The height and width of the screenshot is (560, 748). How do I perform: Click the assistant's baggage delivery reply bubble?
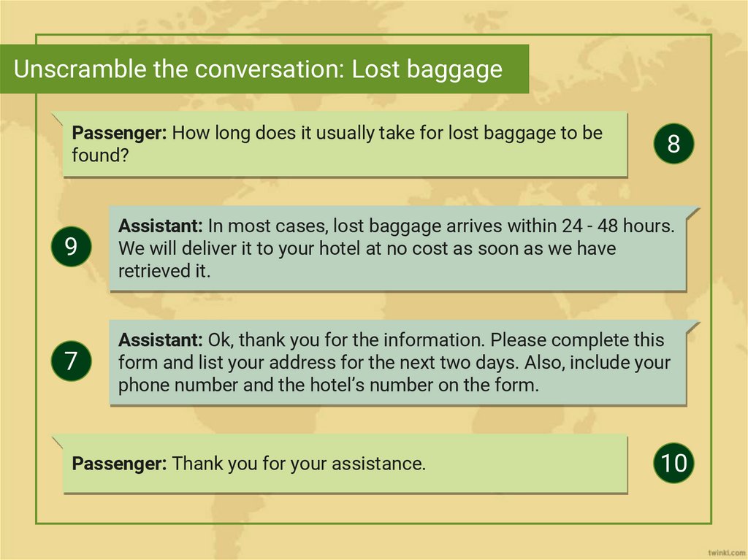(x=398, y=248)
